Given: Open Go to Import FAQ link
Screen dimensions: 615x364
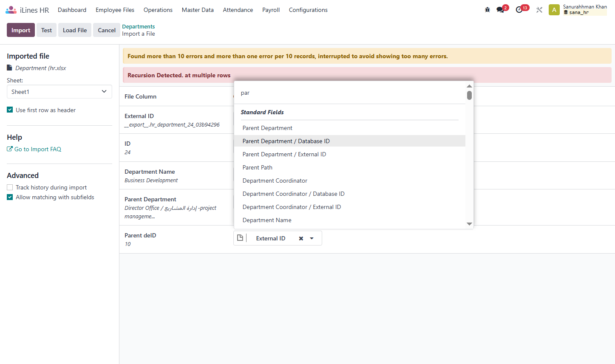Looking at the screenshot, I should click(x=38, y=149).
